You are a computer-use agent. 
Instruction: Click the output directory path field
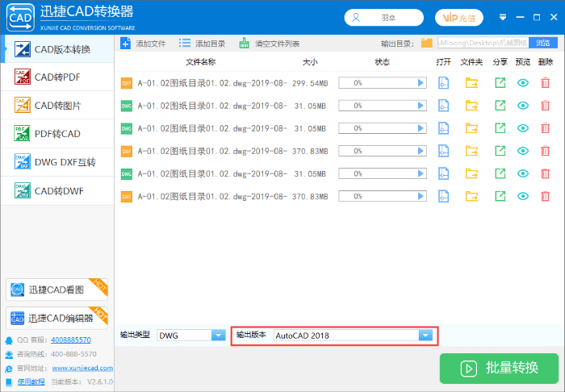pos(483,44)
